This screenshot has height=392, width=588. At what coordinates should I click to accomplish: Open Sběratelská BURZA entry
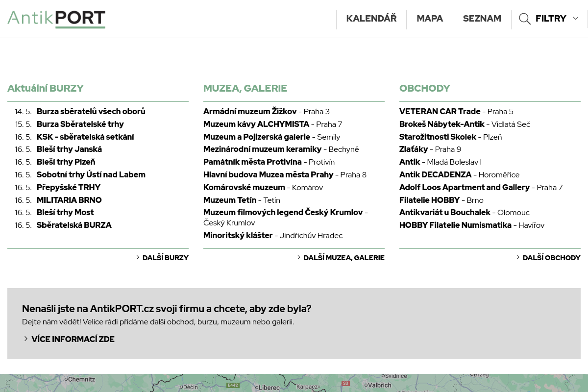(x=74, y=225)
